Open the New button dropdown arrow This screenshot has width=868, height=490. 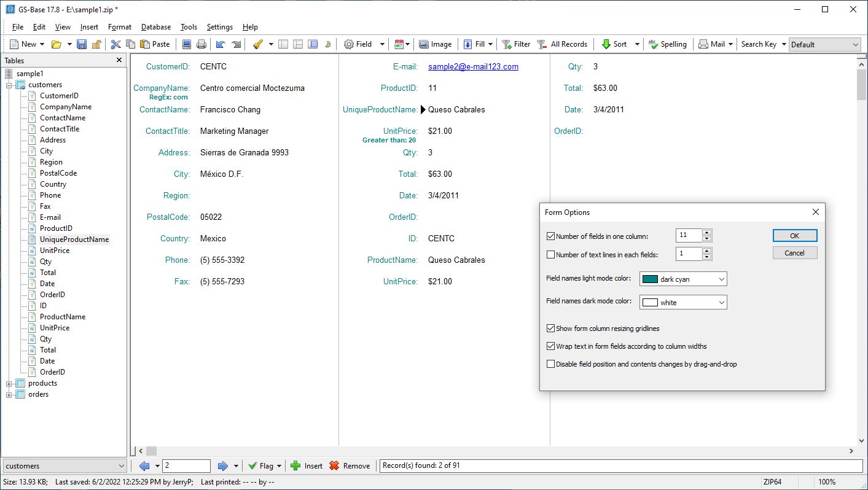[x=42, y=44]
